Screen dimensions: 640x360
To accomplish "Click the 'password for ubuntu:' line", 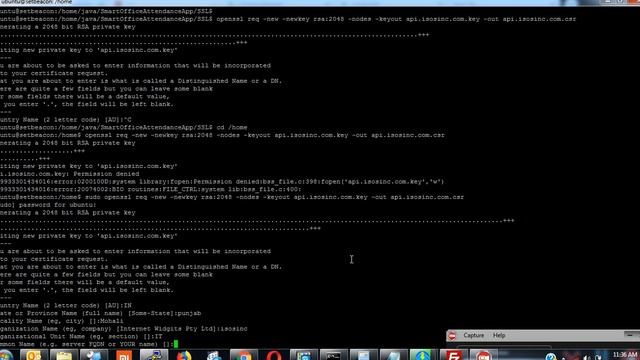I will (48, 205).
